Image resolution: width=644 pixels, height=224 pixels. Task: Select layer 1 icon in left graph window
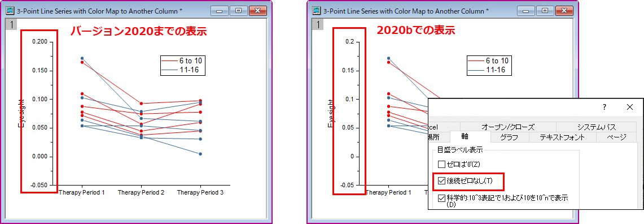(12, 25)
